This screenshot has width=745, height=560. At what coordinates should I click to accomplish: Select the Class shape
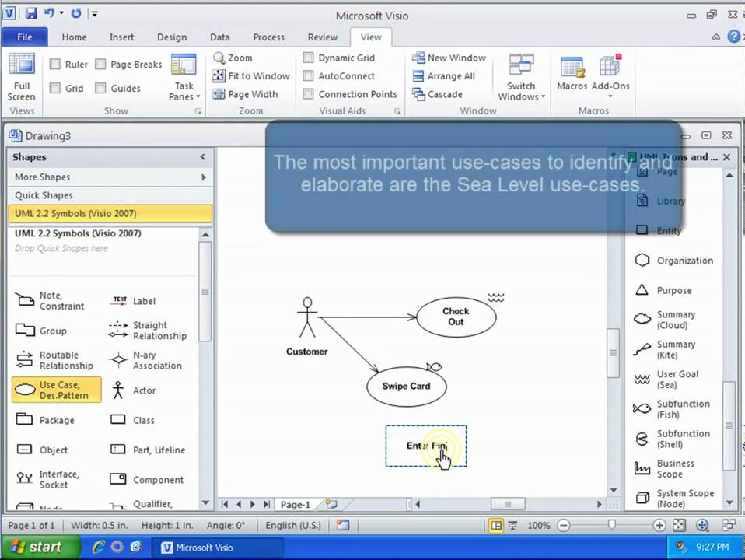132,420
